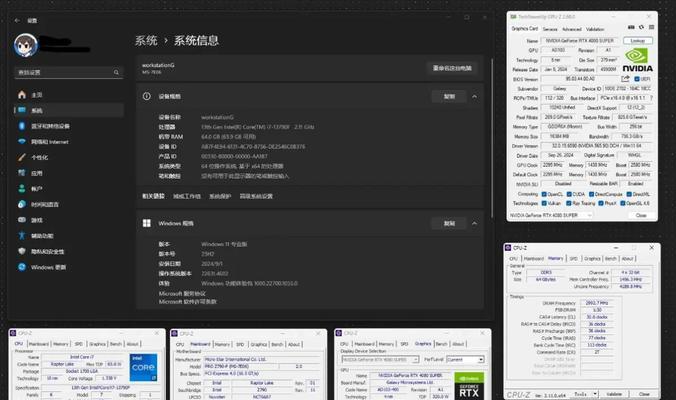Open the 高级系统设置 link
676x400 pixels.
[256, 196]
